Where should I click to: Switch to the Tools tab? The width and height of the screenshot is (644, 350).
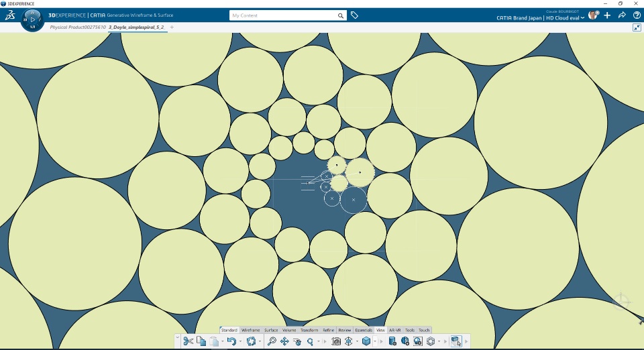tap(410, 330)
